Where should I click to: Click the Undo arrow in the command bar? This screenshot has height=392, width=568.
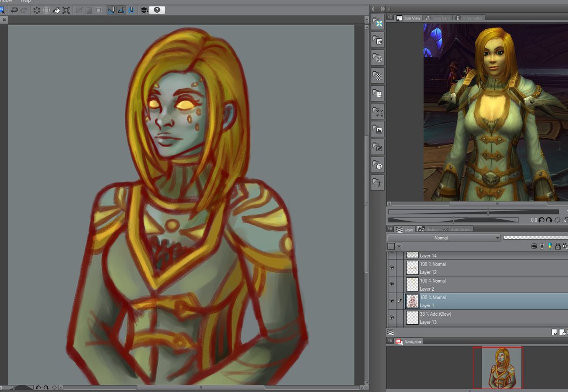pyautogui.click(x=14, y=10)
